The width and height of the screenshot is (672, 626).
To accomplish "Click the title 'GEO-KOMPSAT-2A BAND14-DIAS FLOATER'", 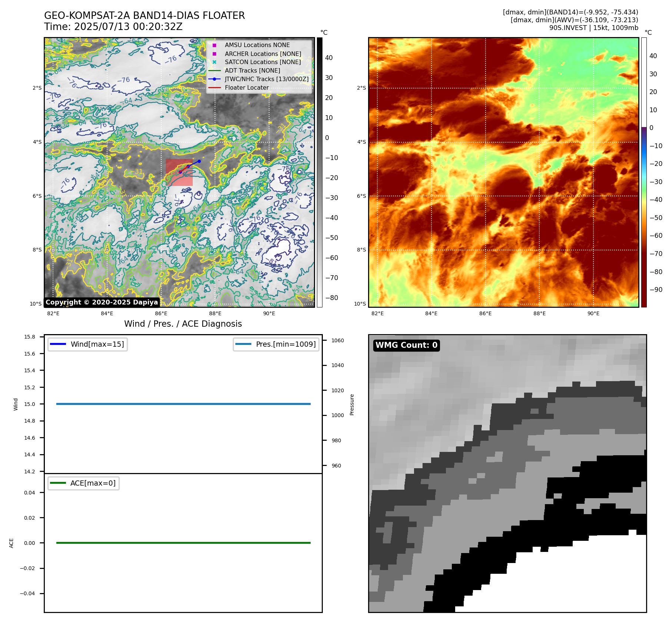I will [145, 16].
